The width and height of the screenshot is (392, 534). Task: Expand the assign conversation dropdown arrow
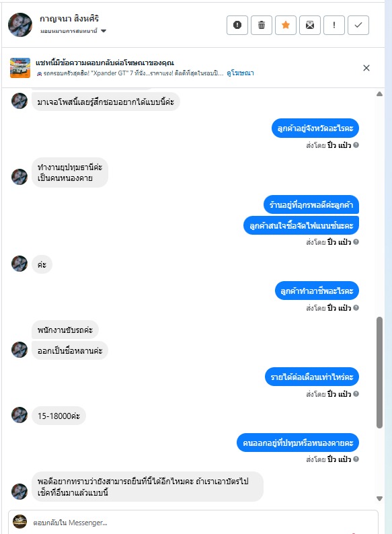[x=104, y=31]
